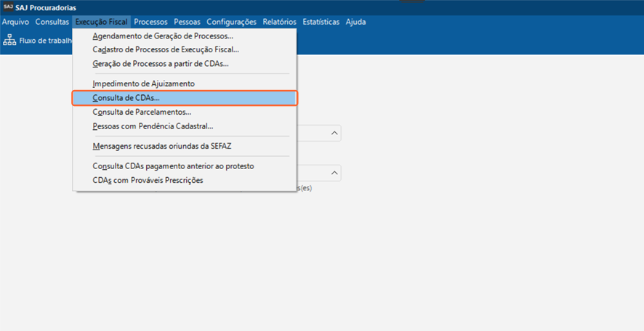Click the Fluxo de trabalho workflow icon
This screenshot has height=331, width=644.
tap(9, 41)
